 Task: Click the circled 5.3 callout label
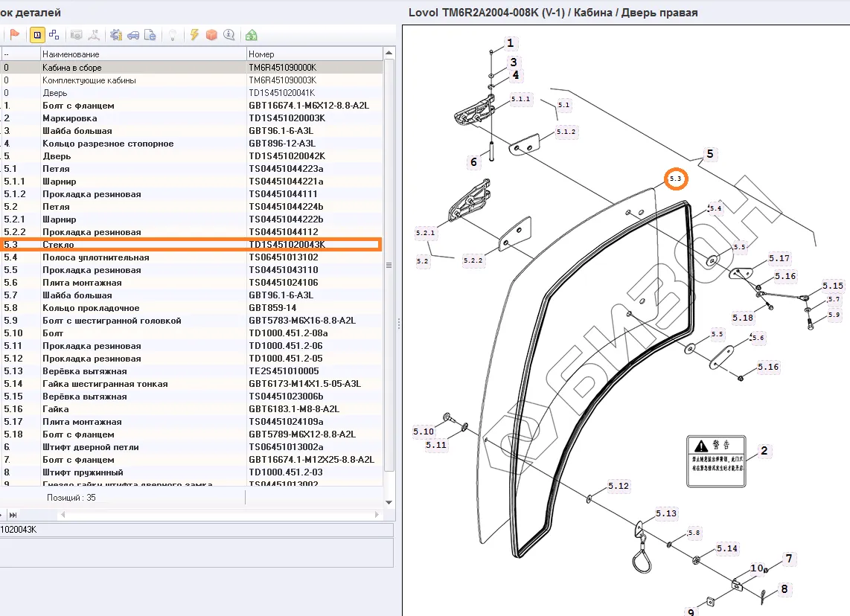tap(676, 179)
